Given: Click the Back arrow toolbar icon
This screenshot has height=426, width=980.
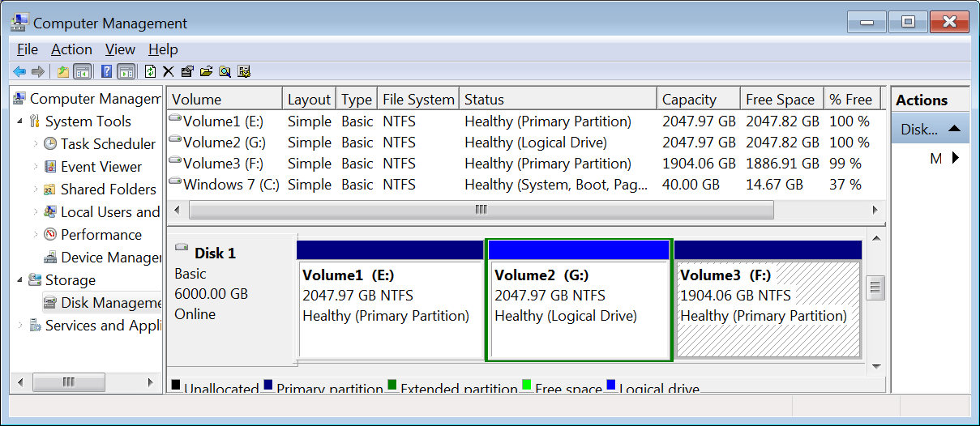Looking at the screenshot, I should coord(19,71).
